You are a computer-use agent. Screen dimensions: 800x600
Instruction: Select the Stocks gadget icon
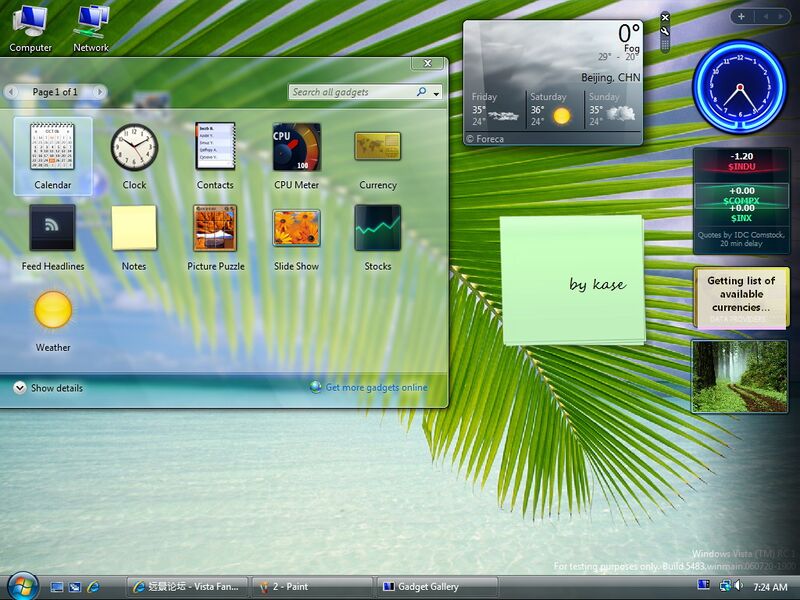click(x=378, y=228)
